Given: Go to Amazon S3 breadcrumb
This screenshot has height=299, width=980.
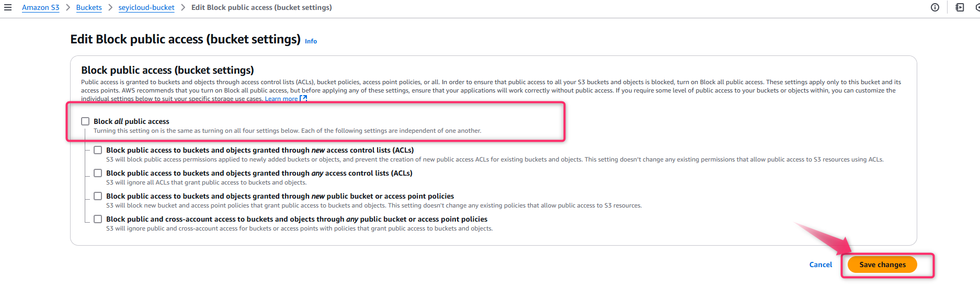Looking at the screenshot, I should click(41, 7).
